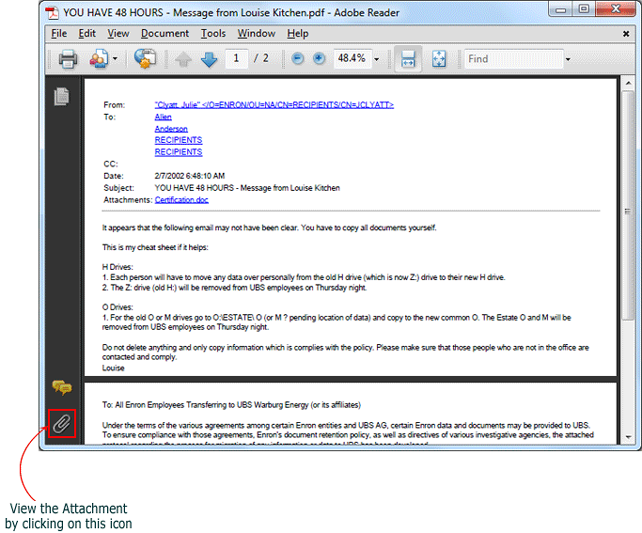Click the 'Louise' signature text
The height and width of the screenshot is (533, 642).
[x=113, y=368]
